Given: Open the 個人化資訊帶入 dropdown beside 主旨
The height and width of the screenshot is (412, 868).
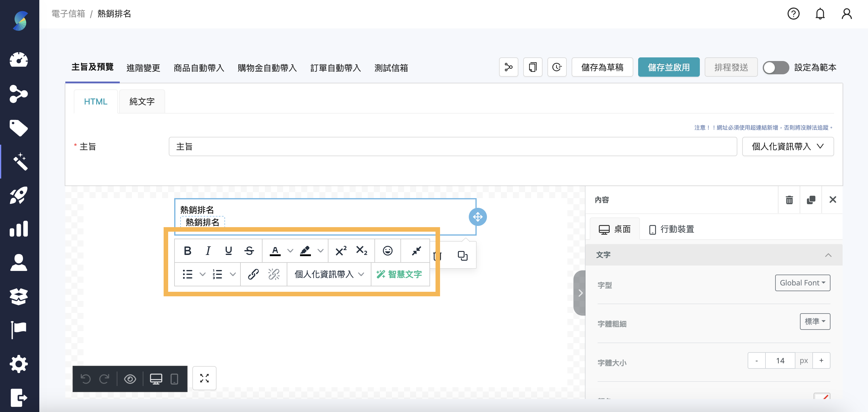Looking at the screenshot, I should coord(788,146).
